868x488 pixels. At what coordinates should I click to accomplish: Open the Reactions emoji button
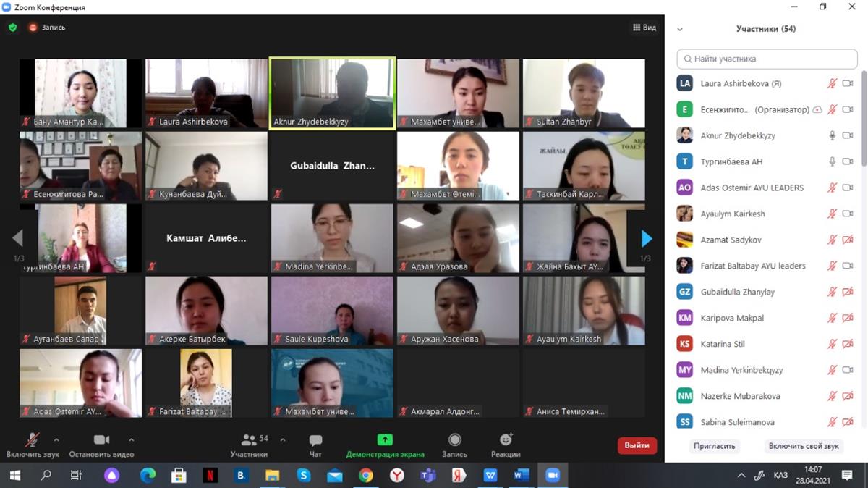[506, 440]
